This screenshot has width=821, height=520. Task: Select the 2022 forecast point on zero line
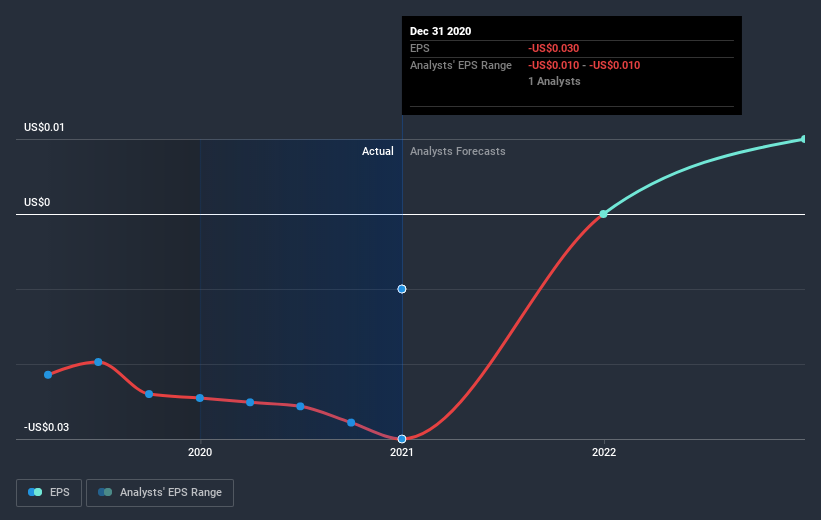point(603,214)
